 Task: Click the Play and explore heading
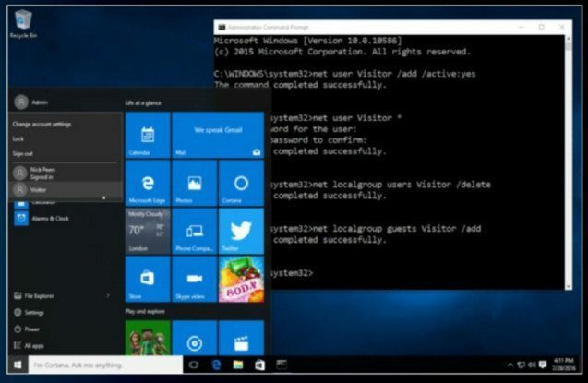click(145, 311)
